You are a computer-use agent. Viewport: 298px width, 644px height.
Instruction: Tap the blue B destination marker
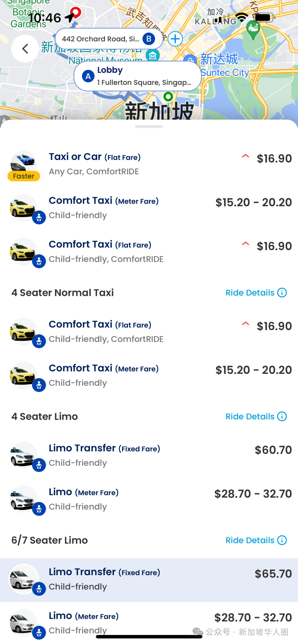[x=149, y=39]
